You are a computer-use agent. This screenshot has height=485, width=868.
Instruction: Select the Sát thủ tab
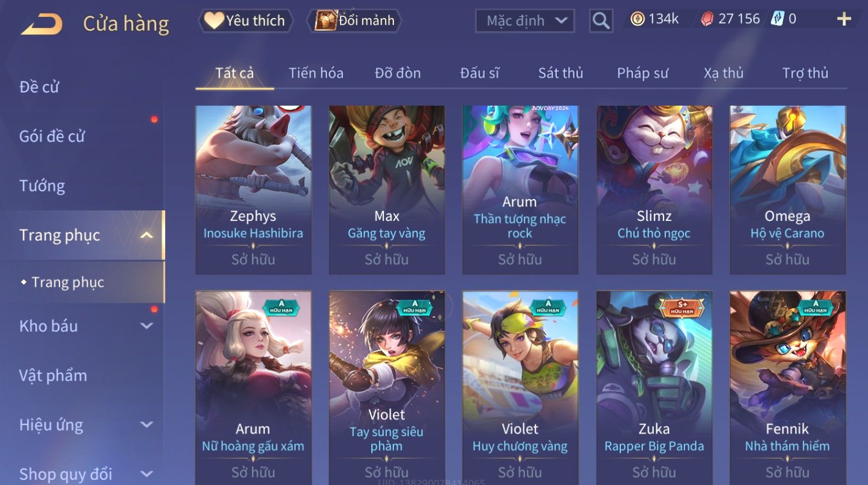point(560,73)
